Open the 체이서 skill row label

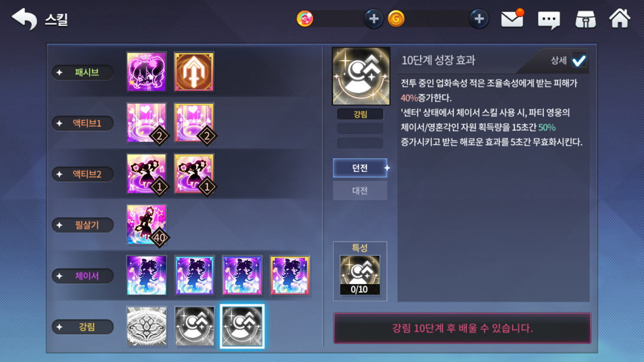tap(83, 276)
